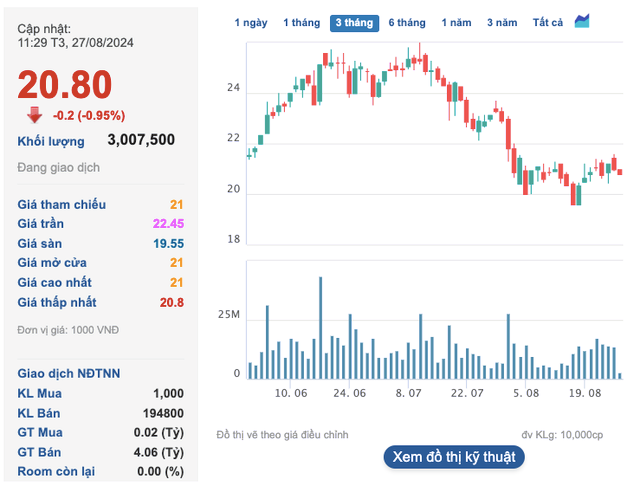Screen dimensions: 640x487
Task: Switch chart to 6 tháng range
Action: pos(407,22)
